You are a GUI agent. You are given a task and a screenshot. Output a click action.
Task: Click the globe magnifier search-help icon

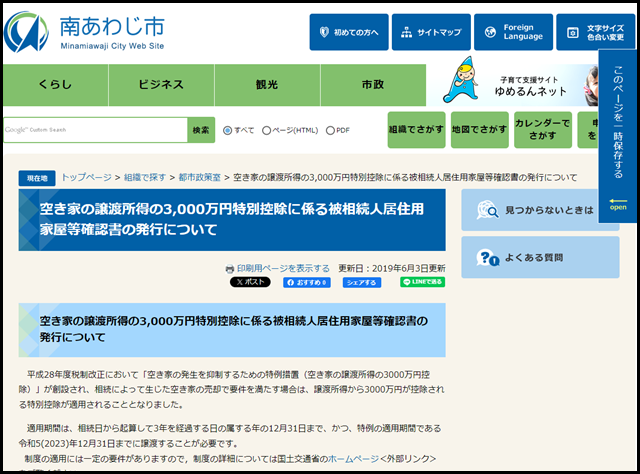(x=487, y=210)
